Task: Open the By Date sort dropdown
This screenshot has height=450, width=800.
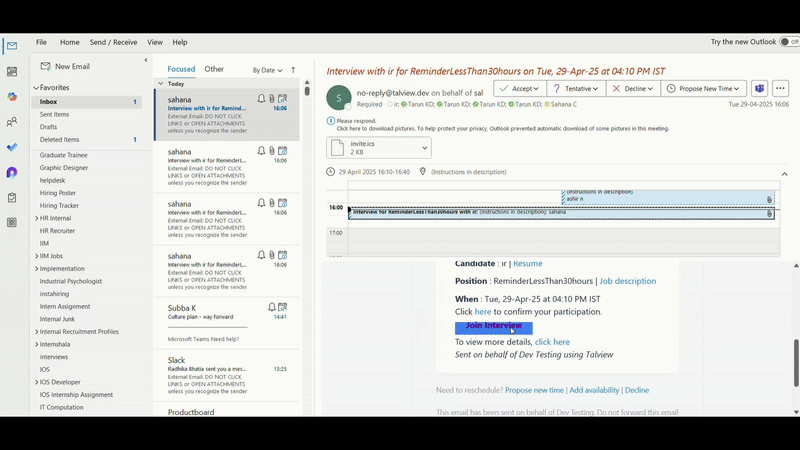Action: coord(267,70)
